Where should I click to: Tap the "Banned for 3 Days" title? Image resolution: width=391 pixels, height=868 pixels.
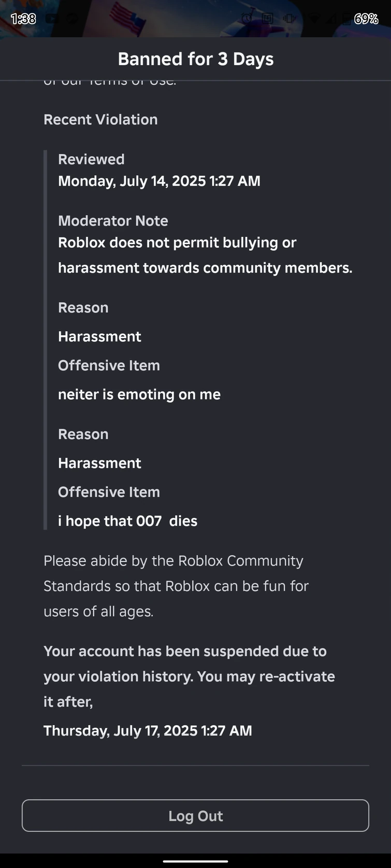point(195,59)
